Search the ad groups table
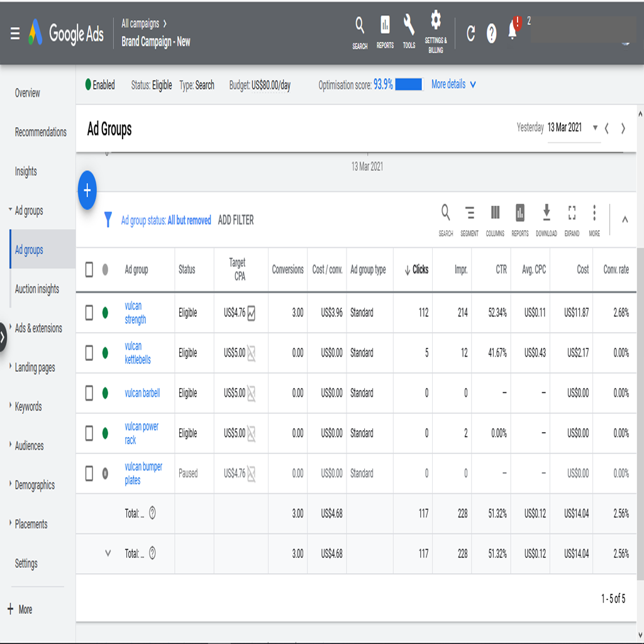 [x=446, y=221]
